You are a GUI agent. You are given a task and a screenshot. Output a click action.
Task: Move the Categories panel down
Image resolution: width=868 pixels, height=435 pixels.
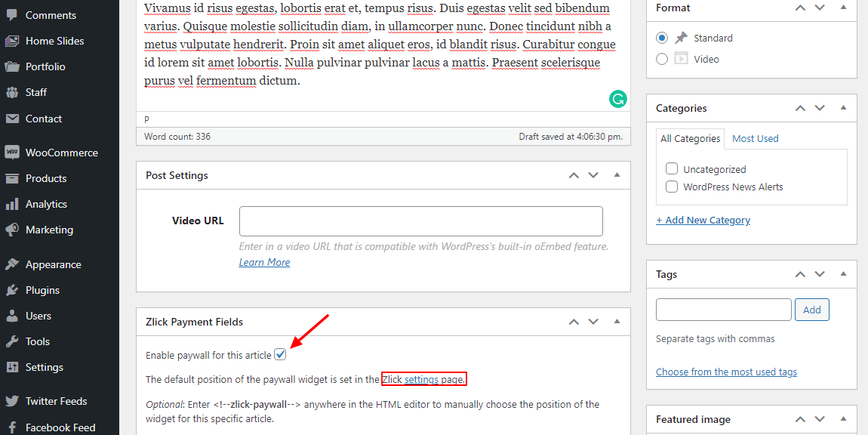point(820,108)
